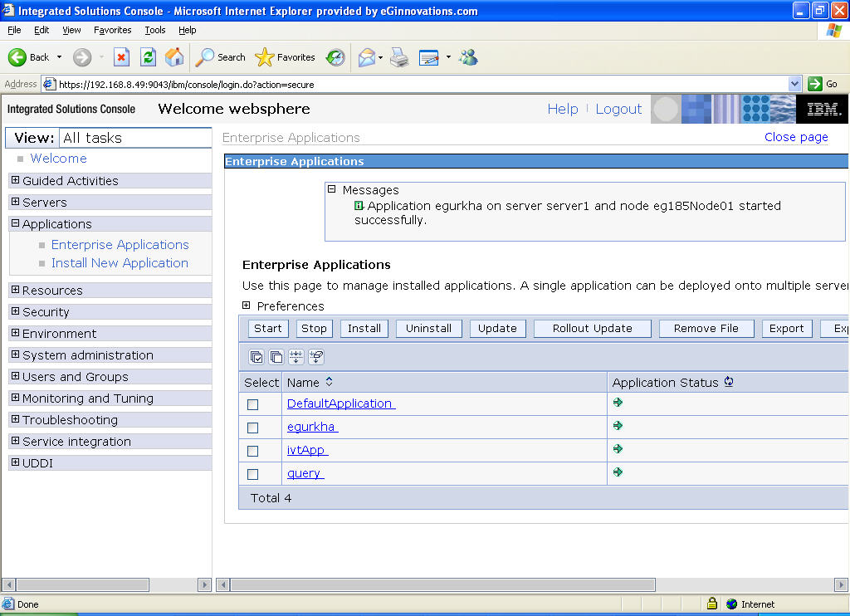Expand the Resources node
This screenshot has height=616, width=850.
pos(15,290)
